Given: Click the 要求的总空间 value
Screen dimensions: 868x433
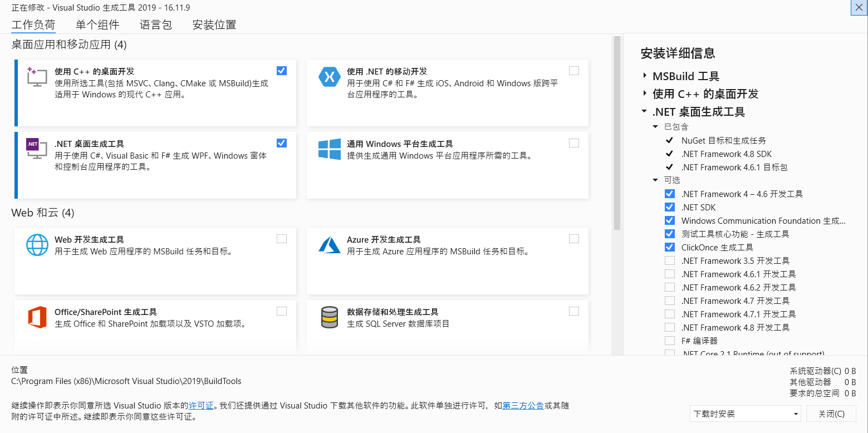Looking at the screenshot, I should 850,393.
